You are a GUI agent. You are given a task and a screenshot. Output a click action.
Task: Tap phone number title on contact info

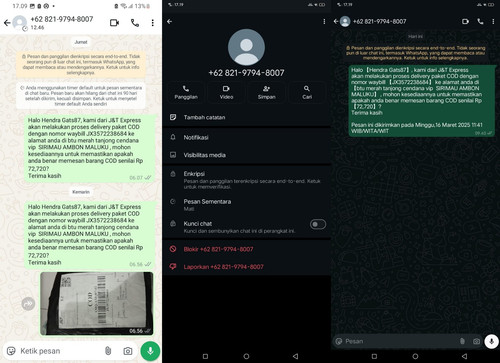[x=246, y=73]
